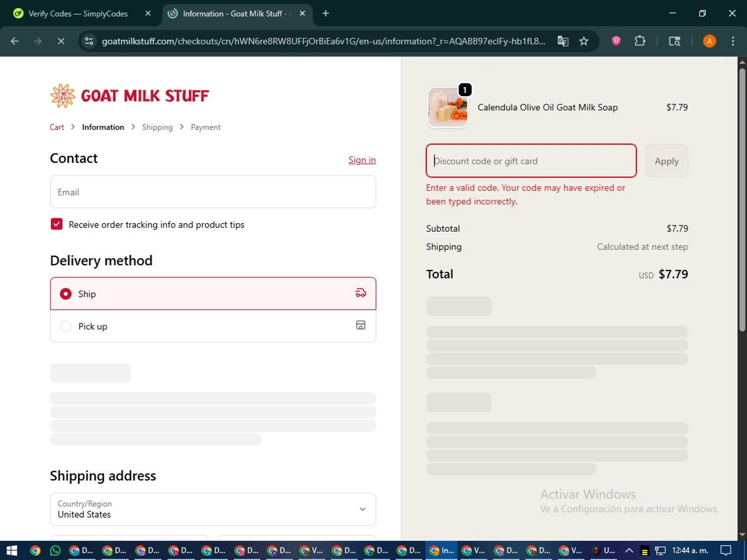Open the unlabeled Chrome taskbar icon

pyautogui.click(x=35, y=551)
